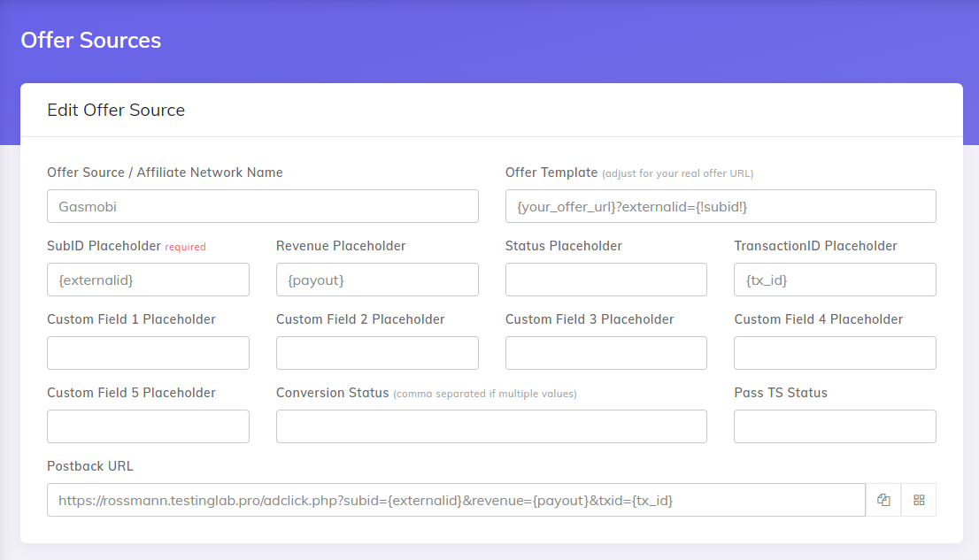Viewport: 979px width, 560px height.
Task: Select the SubID Placeholder field with {externalid}
Action: coord(148,280)
